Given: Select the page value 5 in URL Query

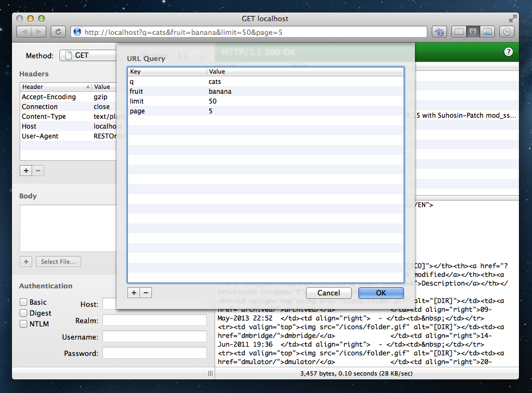Looking at the screenshot, I should (x=211, y=111).
